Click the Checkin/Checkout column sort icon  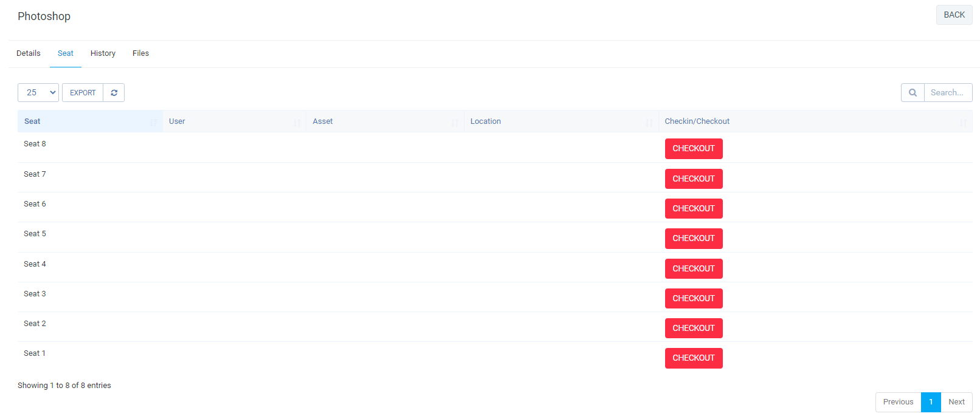click(x=963, y=122)
